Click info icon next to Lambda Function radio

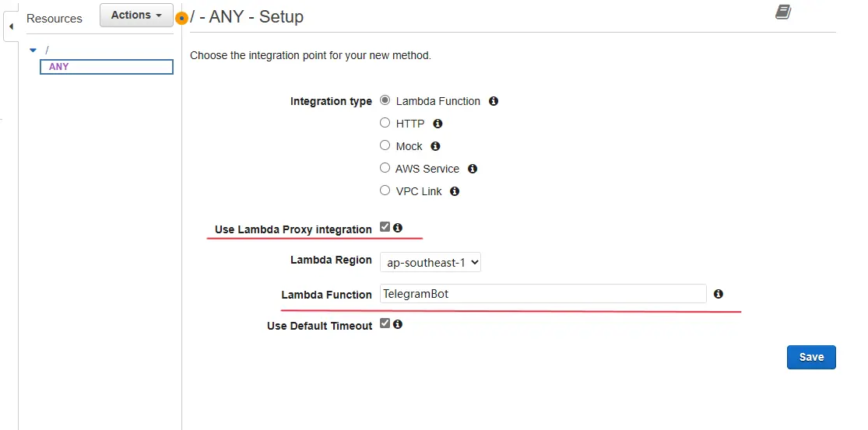494,101
